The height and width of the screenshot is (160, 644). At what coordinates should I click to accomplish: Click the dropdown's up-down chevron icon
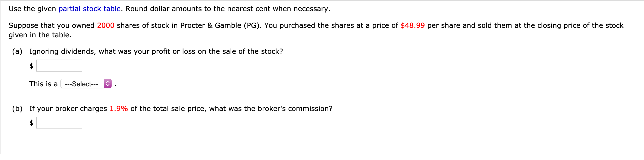[108, 84]
